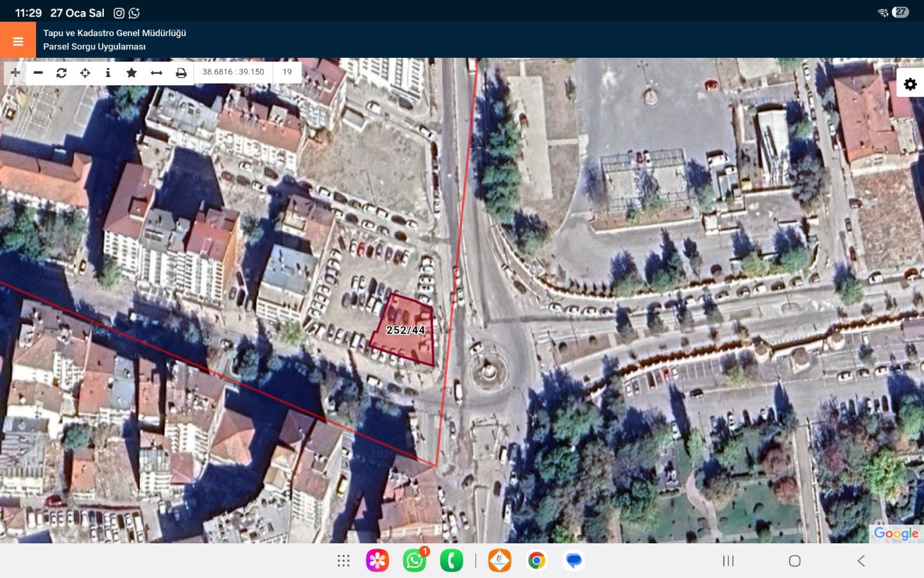Open WhatsApp from the taskbar
This screenshot has width=924, height=578.
415,561
